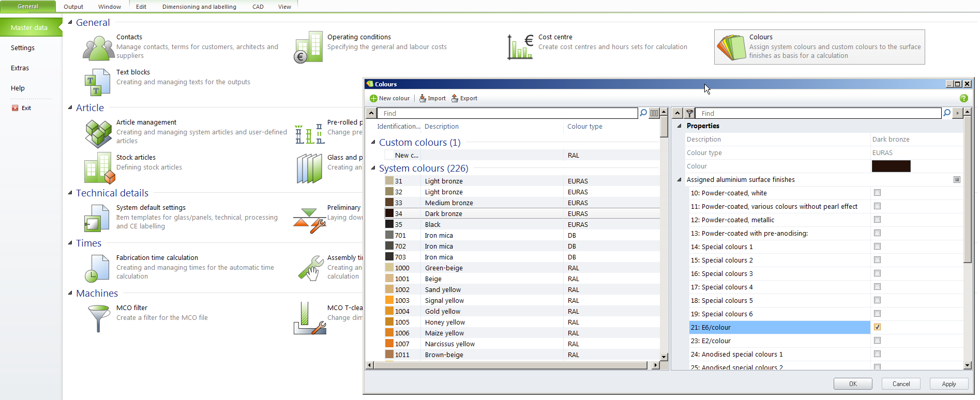The height and width of the screenshot is (400, 980).
Task: Open Stock articles icon
Action: [98, 168]
